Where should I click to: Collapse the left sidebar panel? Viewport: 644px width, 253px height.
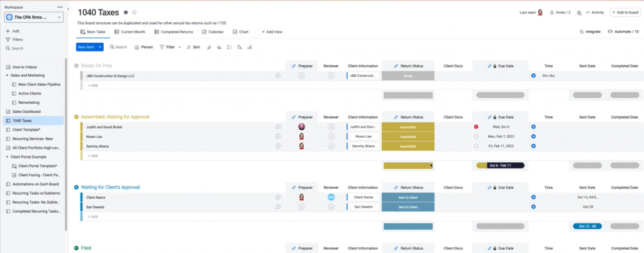[x=68, y=9]
